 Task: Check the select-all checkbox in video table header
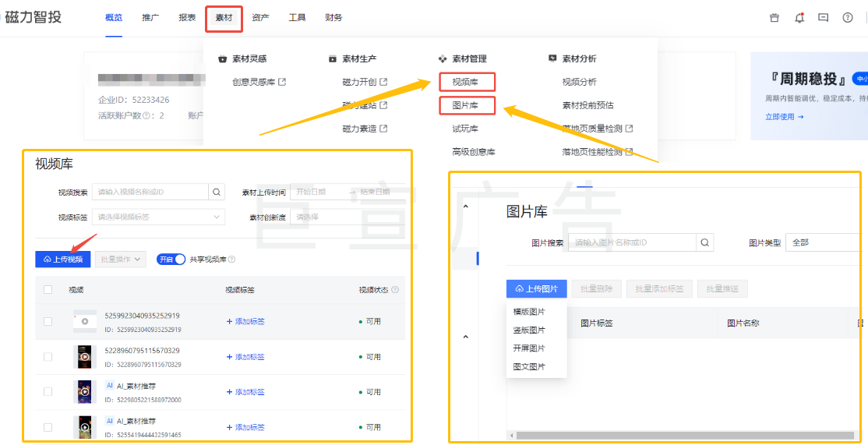[48, 289]
